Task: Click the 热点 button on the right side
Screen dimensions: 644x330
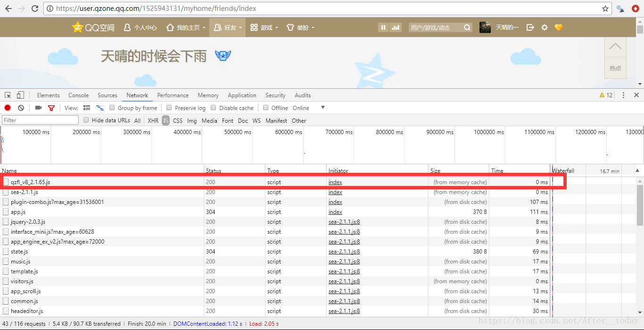Action: tap(615, 68)
